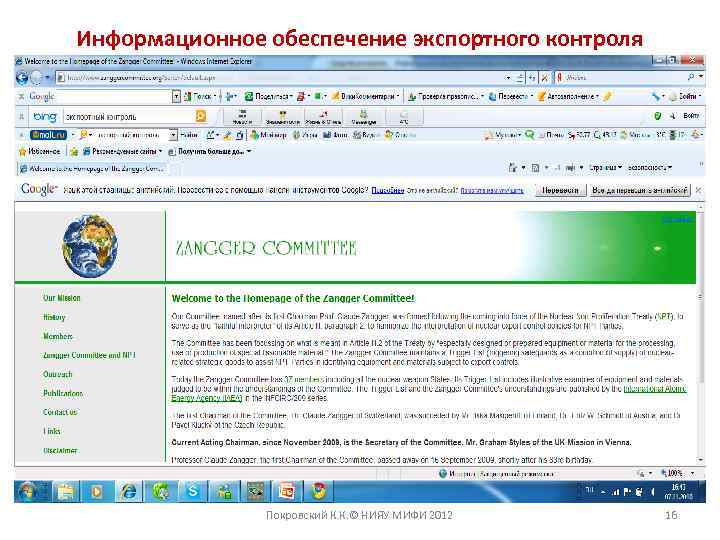This screenshot has height=540, width=720.
Task: Click the Перевести button in translate bar
Action: 560,190
